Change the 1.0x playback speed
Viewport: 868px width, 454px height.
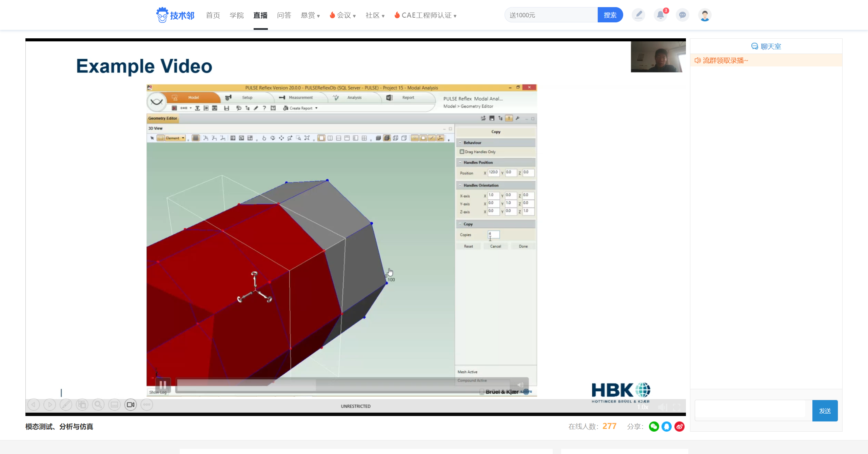(643, 407)
